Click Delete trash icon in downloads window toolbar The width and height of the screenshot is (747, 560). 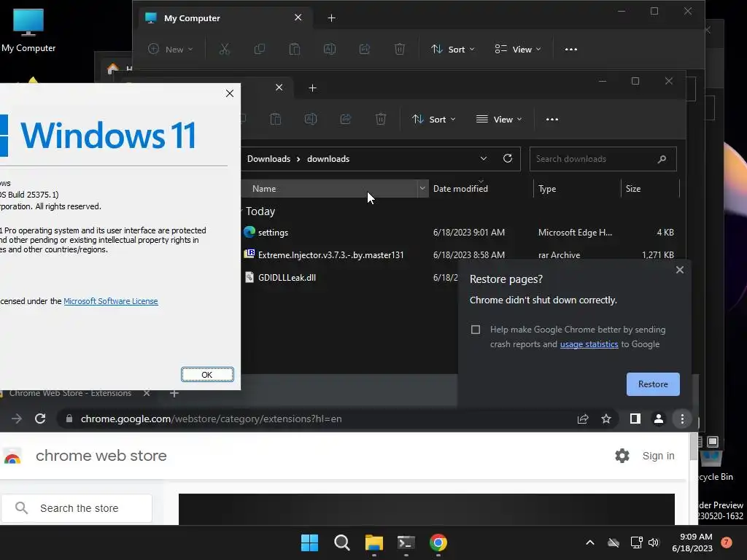[x=381, y=119]
